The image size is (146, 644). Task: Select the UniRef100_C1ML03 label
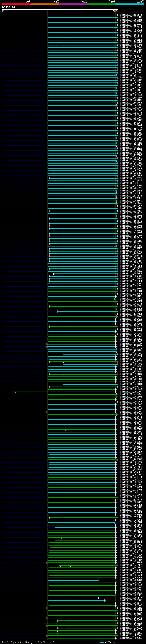tap(131, 63)
